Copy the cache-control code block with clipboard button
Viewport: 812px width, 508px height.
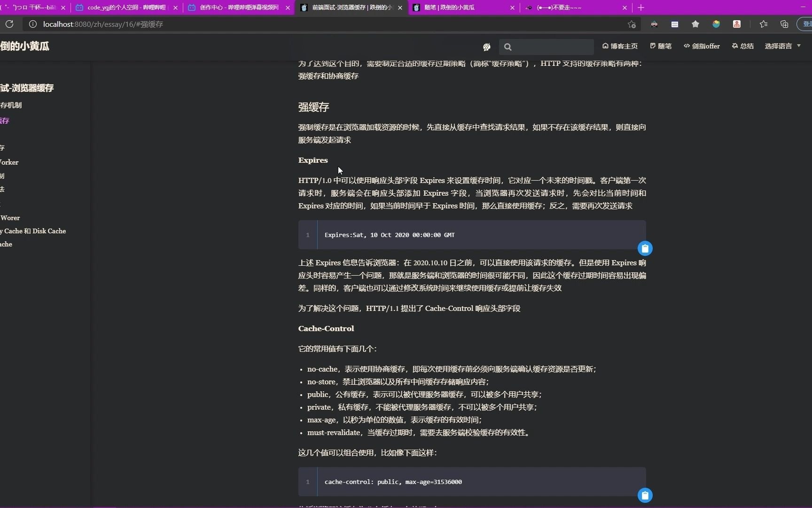coord(645,495)
